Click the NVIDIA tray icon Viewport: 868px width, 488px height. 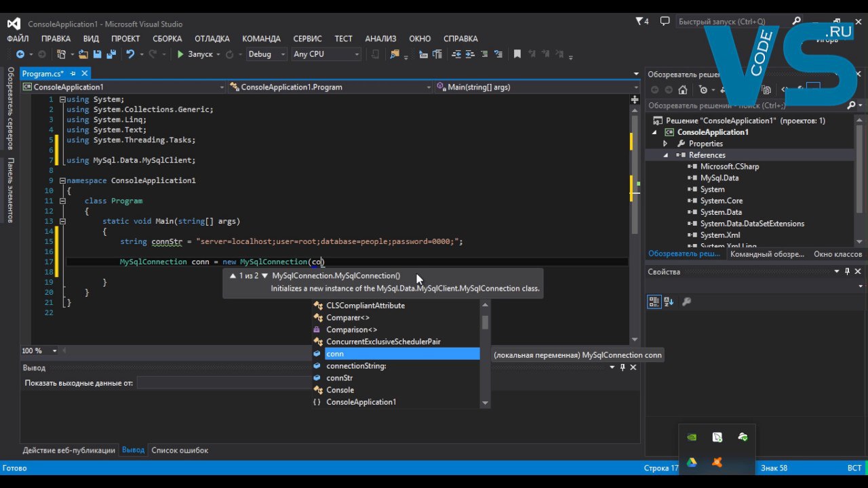(692, 438)
